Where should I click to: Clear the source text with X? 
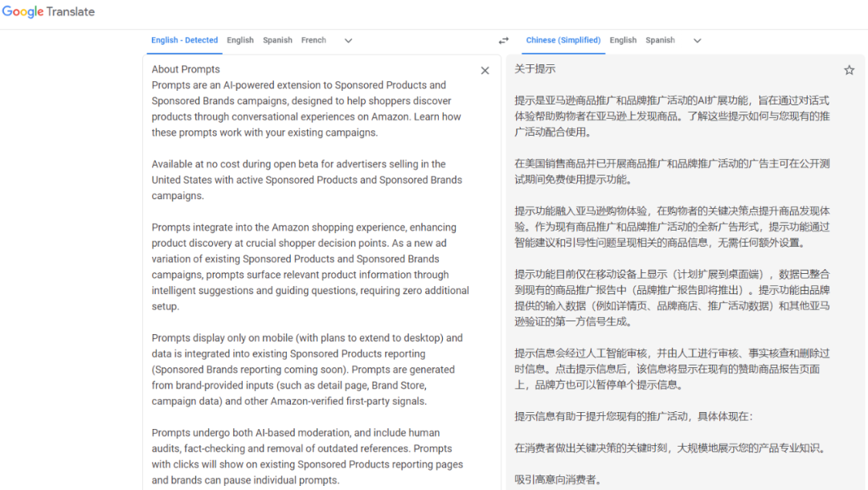point(485,70)
